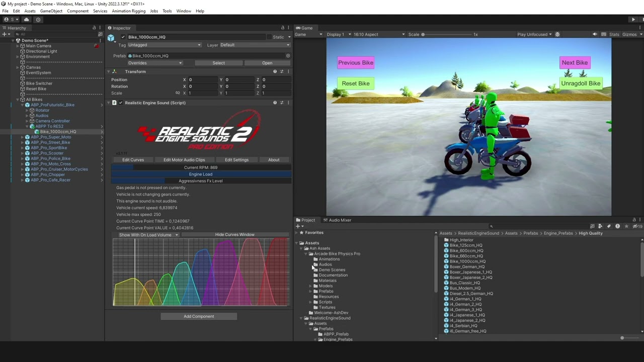Open Hierarchy search-by-type icon

click(x=100, y=34)
